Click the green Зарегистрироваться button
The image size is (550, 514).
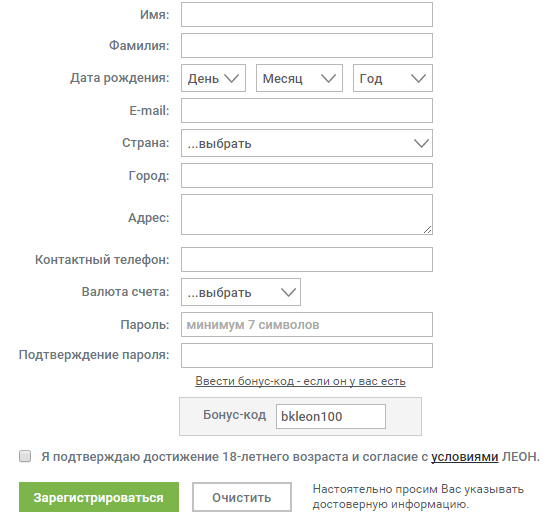point(99,497)
